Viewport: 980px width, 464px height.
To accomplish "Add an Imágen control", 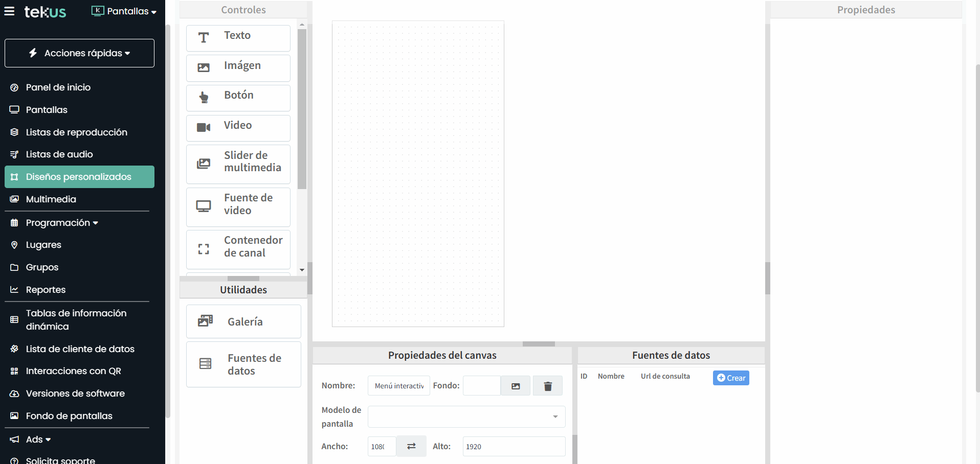I will coord(238,67).
